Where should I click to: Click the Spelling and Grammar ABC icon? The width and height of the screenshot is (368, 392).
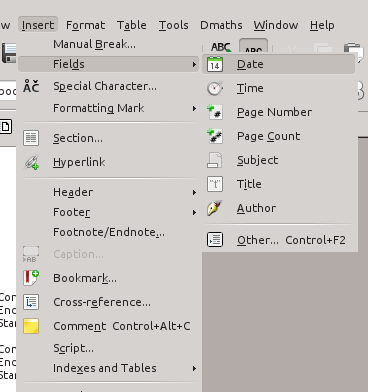click(221, 48)
